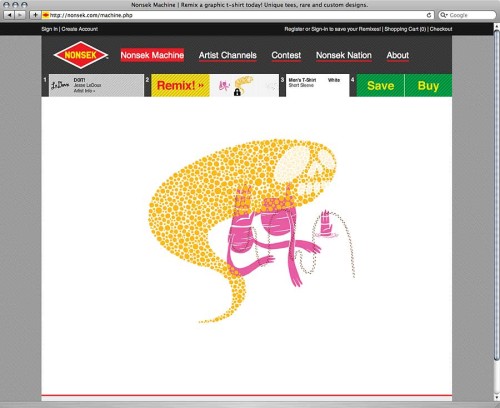Open the Artist Channels menu
This screenshot has height=408, width=500.
click(x=228, y=55)
